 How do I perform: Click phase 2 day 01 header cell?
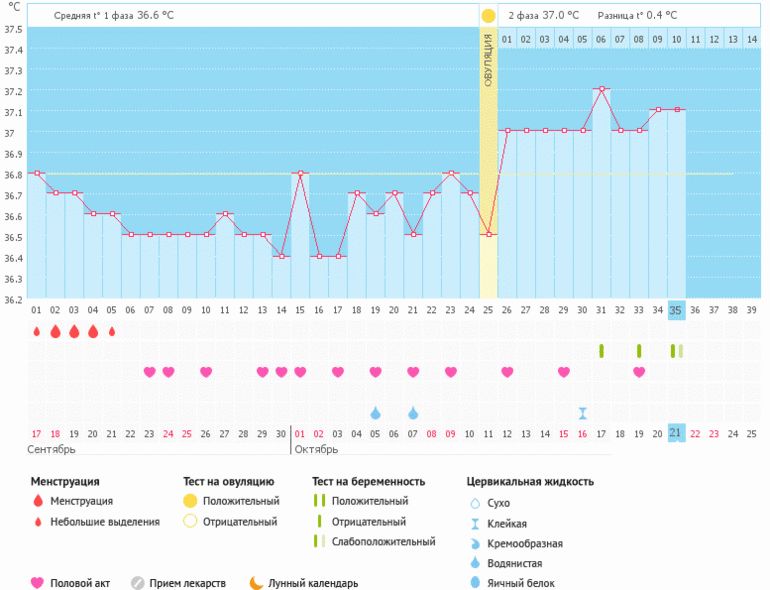tap(507, 39)
